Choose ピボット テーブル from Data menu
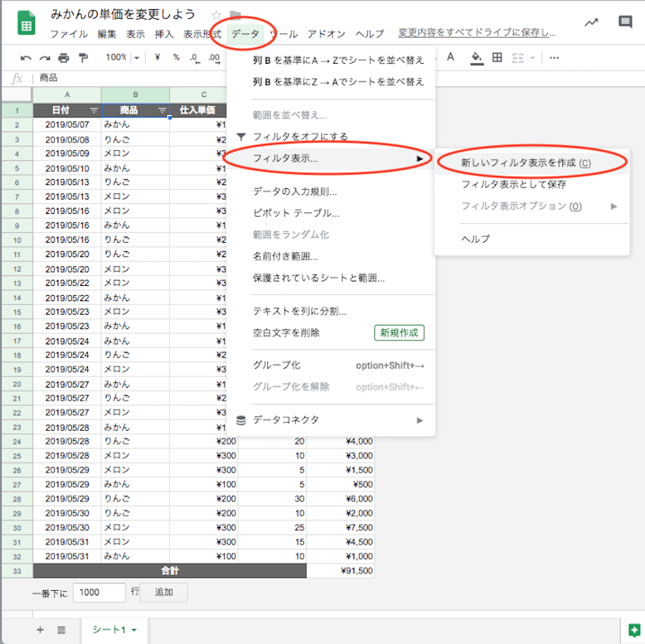This screenshot has height=644, width=645. [296, 213]
